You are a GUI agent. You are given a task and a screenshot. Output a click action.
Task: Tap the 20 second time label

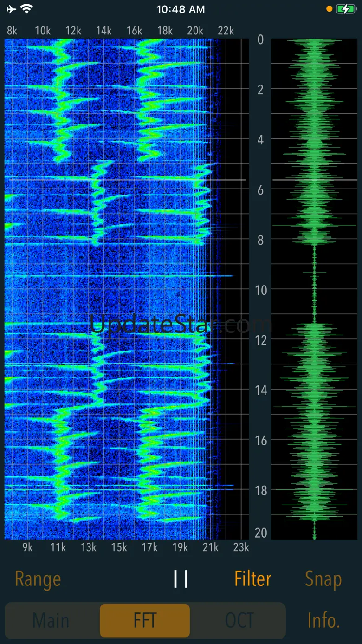coord(261,533)
